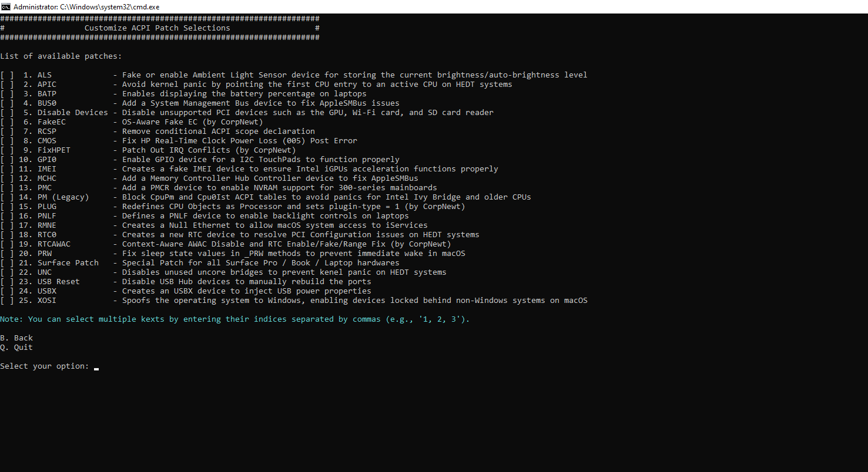Select the Disable Devices patch name
Viewport: 868px width, 472px height.
coord(72,113)
